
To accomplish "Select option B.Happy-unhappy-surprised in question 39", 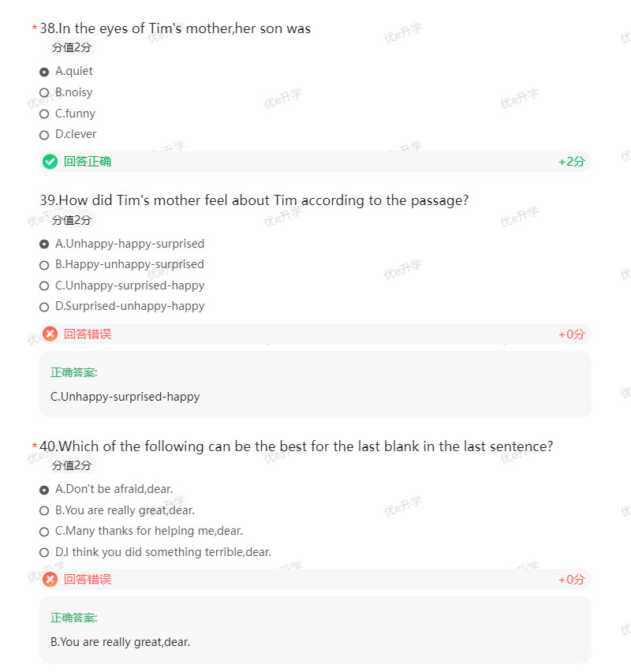I will click(x=44, y=265).
